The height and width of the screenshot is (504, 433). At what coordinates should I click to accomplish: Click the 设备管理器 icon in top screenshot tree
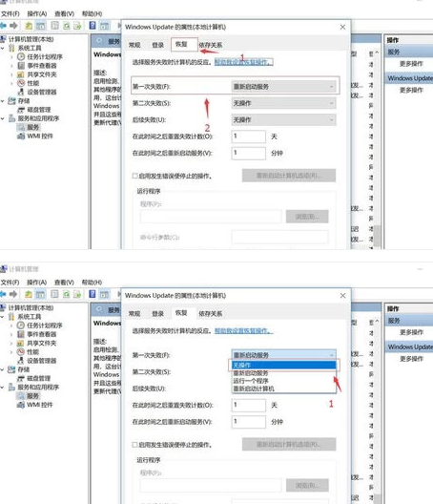click(x=21, y=92)
